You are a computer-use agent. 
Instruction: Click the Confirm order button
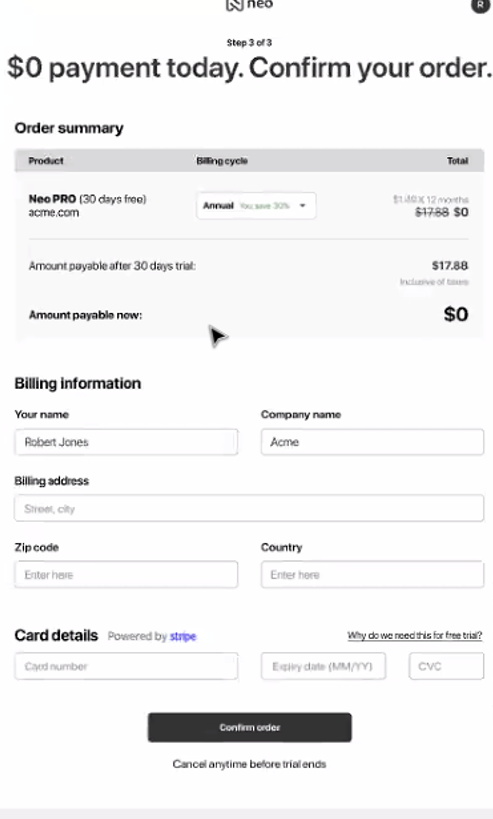(250, 727)
